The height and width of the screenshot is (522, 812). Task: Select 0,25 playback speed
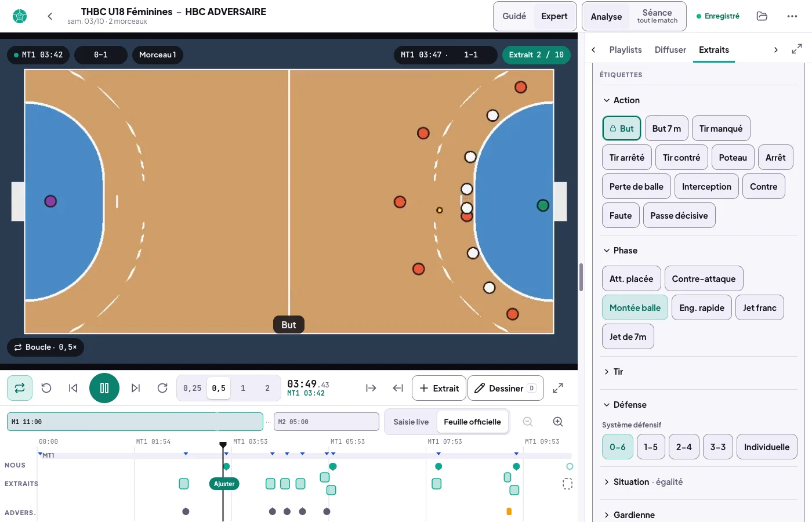(193, 388)
